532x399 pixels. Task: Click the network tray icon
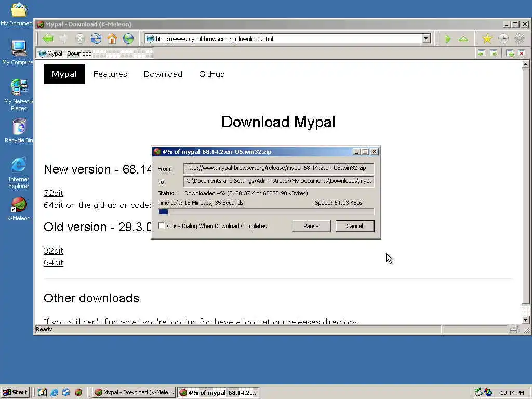(478, 392)
